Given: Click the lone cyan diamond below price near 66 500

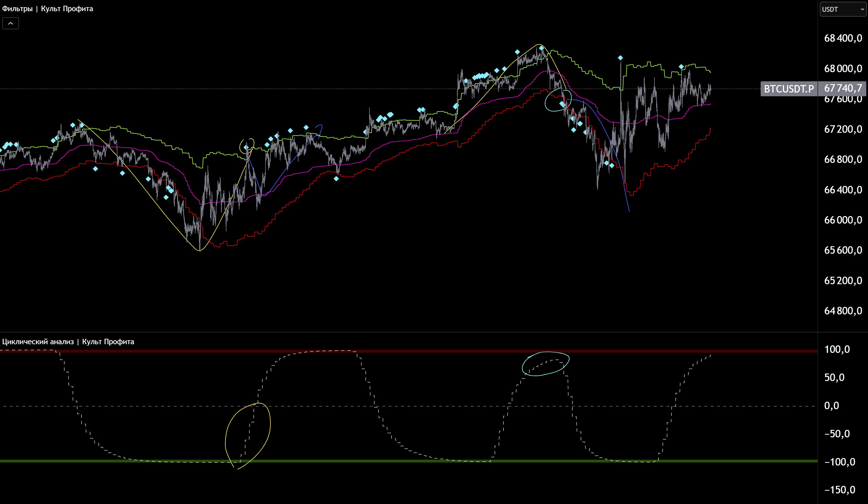Looking at the screenshot, I should click(336, 178).
